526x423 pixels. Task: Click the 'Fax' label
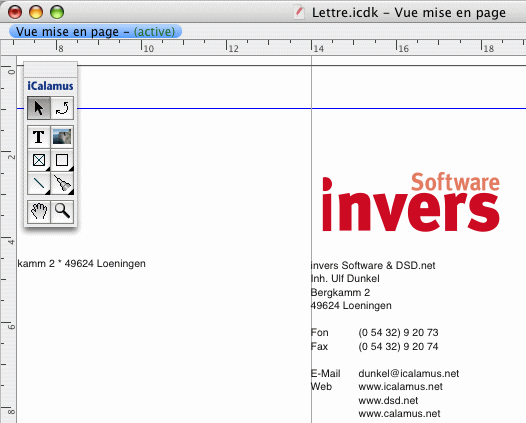319,347
